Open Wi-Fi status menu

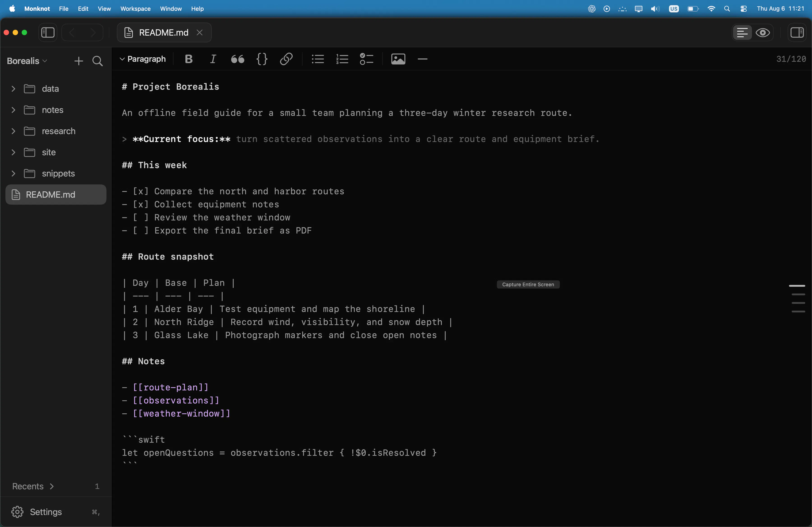tap(711, 9)
